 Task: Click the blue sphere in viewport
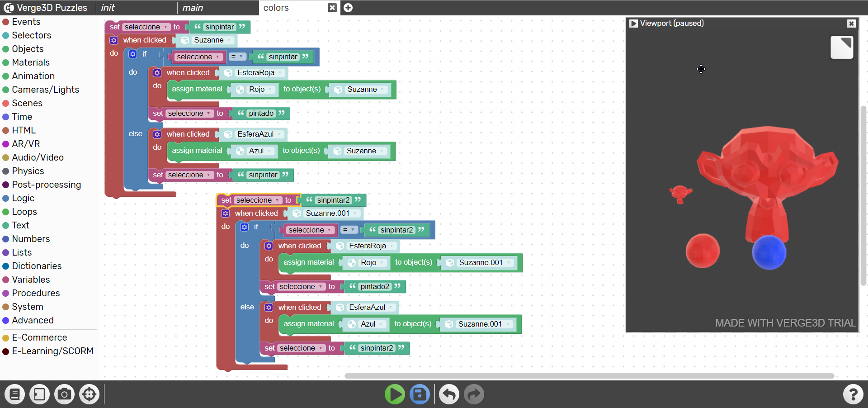point(769,252)
